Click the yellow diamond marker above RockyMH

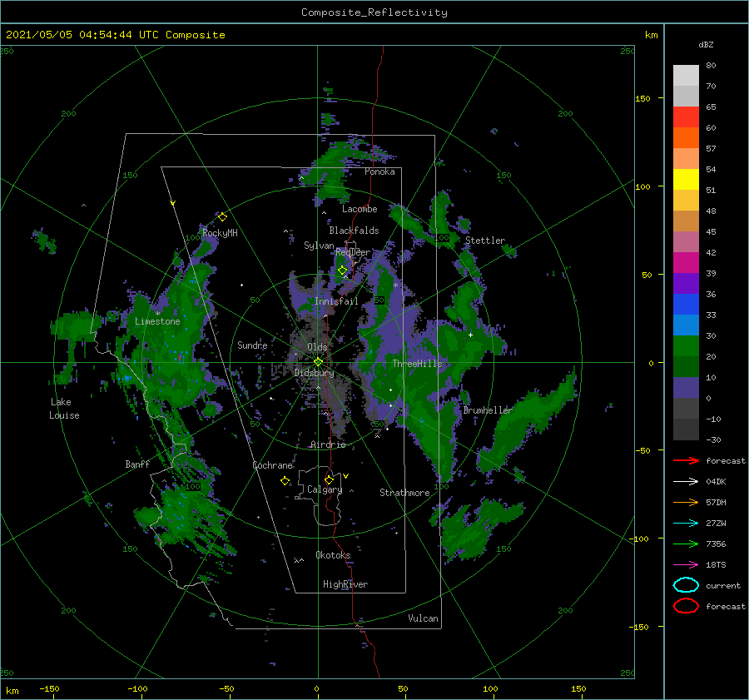point(222,216)
